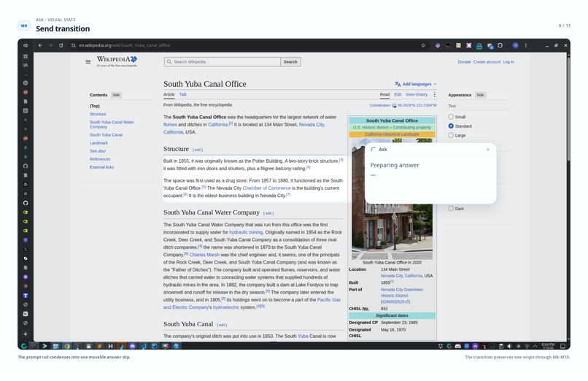Open Discord from the taskbar

(x=132, y=346)
